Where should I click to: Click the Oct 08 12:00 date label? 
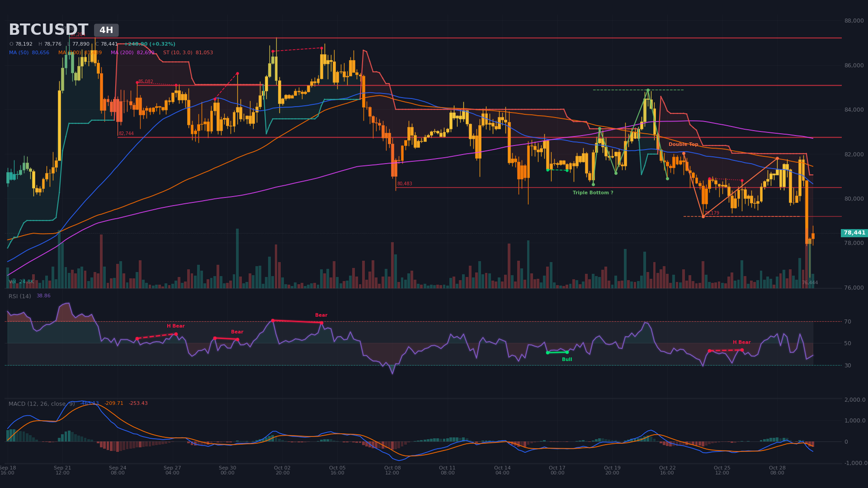click(392, 470)
